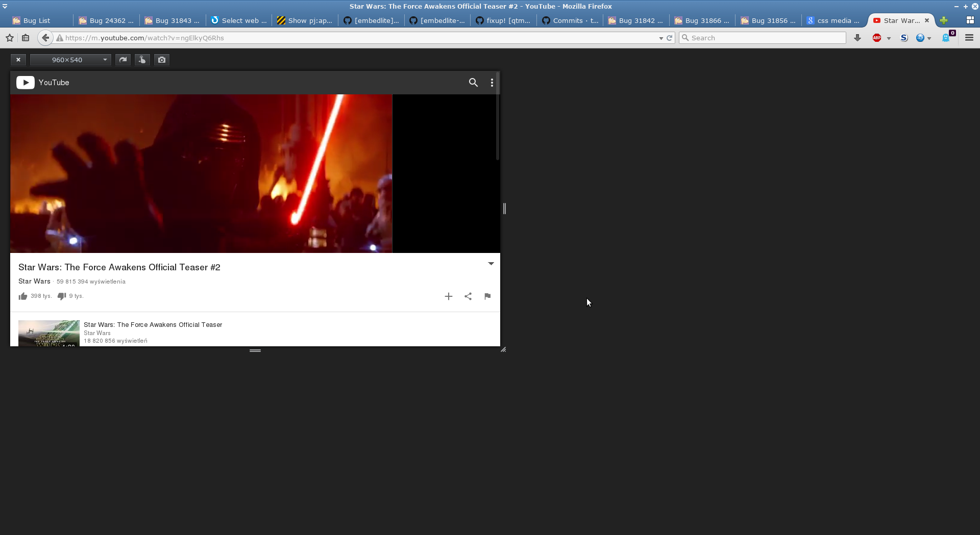Image resolution: width=980 pixels, height=535 pixels.
Task: Bookmark this page with the star icon
Action: pyautogui.click(x=10, y=38)
